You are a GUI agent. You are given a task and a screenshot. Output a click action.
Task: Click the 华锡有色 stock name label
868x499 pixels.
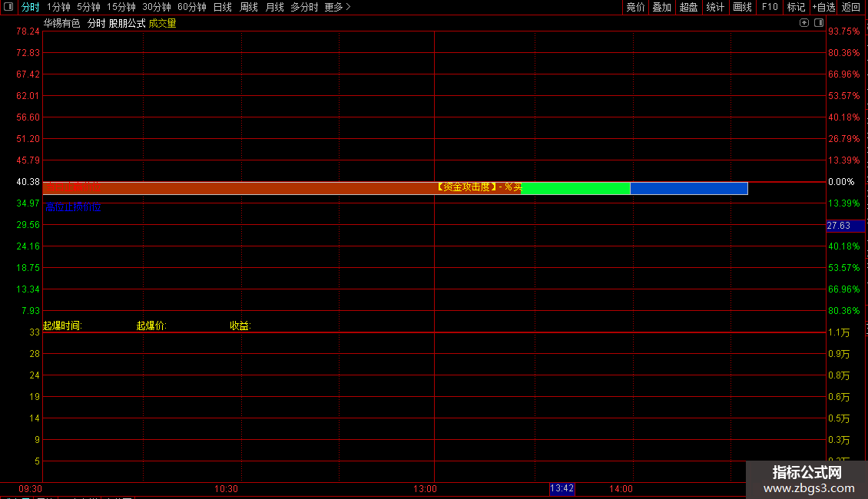click(62, 23)
